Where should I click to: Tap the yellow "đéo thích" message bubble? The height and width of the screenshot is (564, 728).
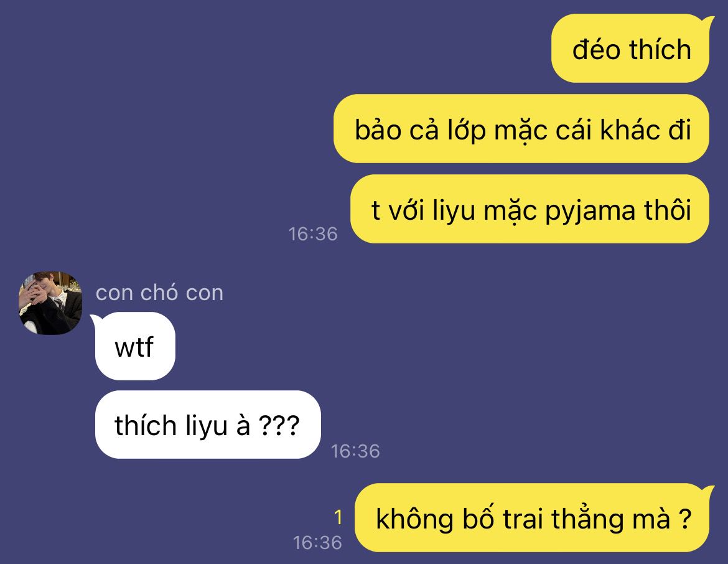630,49
